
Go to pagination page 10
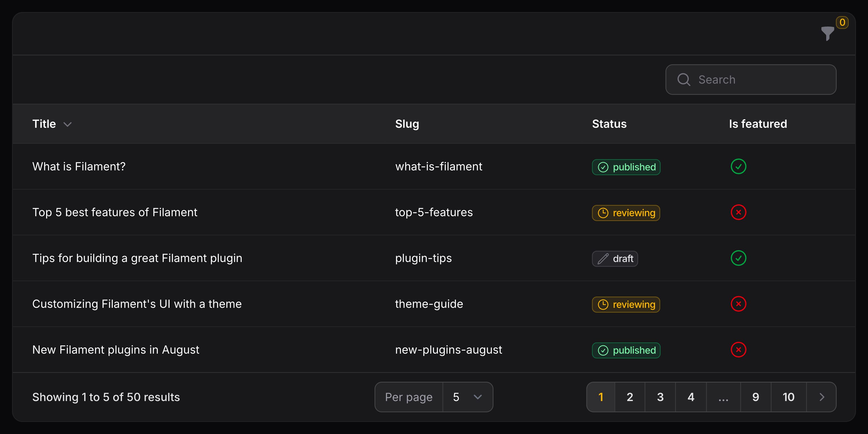coord(788,397)
